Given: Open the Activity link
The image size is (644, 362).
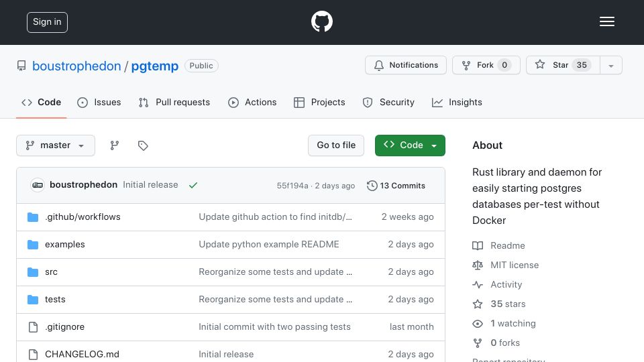Looking at the screenshot, I should [506, 284].
